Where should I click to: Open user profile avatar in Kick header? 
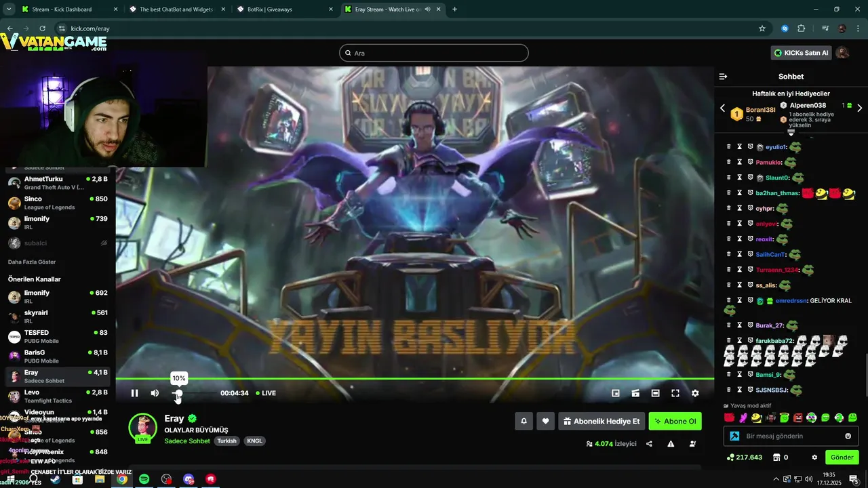[842, 53]
